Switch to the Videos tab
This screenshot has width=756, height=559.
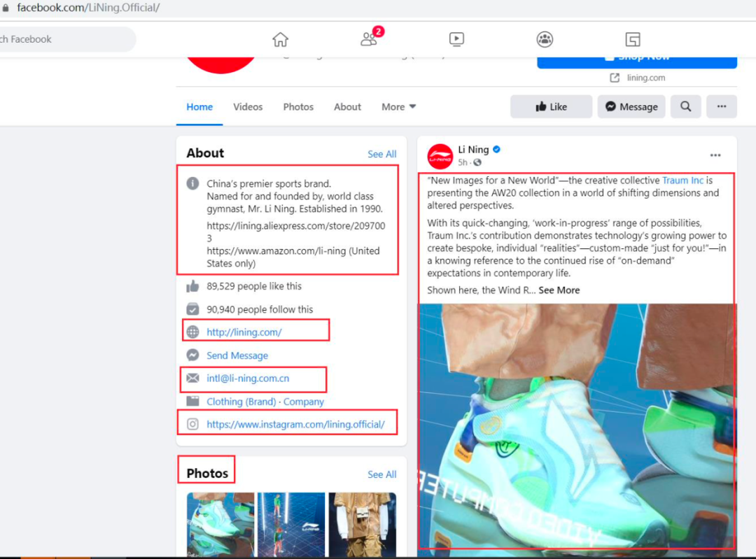[248, 107]
